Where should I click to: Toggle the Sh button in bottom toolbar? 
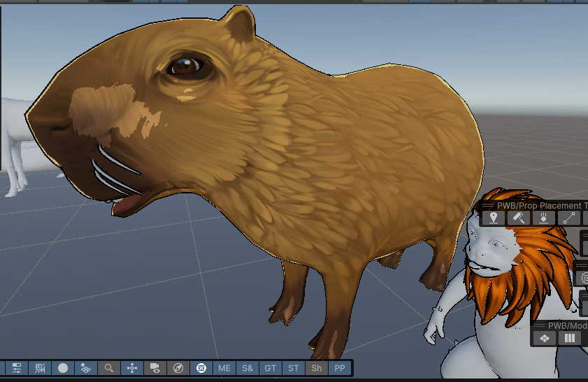coord(317,368)
